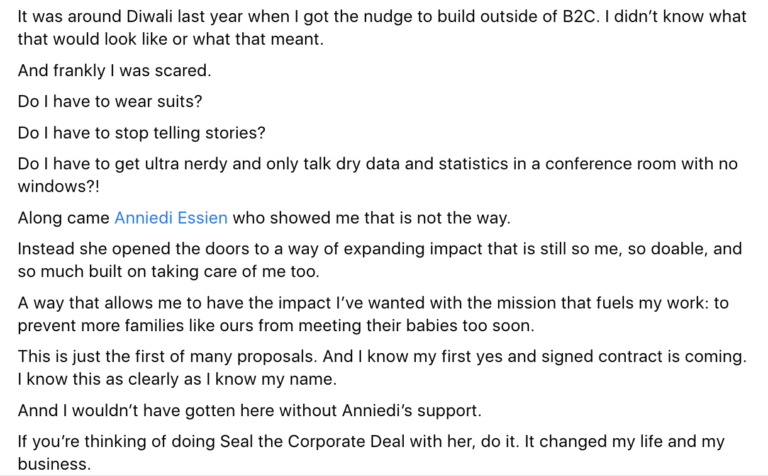768x476 pixels.
Task: Click the word 'B2C' in the opening sentence
Action: point(579,17)
